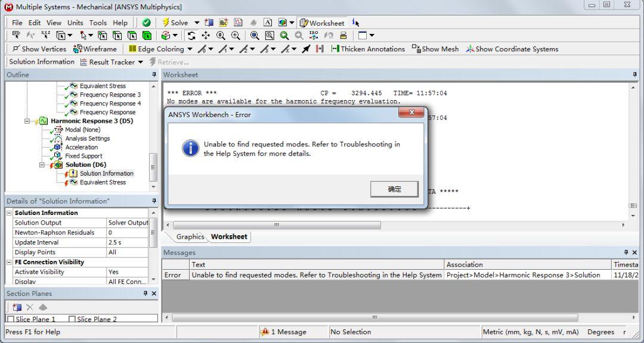Click the new section plane icon
This screenshot has width=644, height=343.
(x=17, y=307)
